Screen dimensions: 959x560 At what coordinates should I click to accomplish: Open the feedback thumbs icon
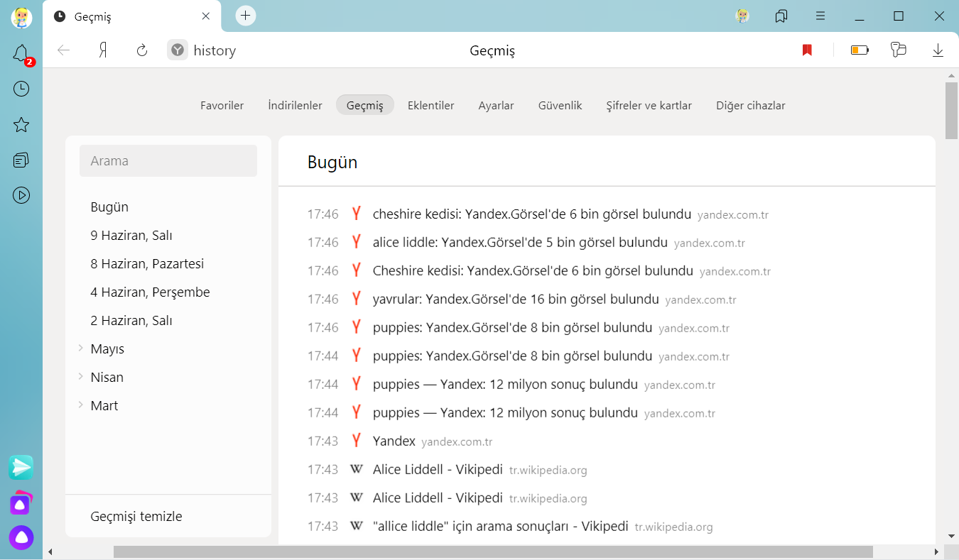(x=899, y=50)
